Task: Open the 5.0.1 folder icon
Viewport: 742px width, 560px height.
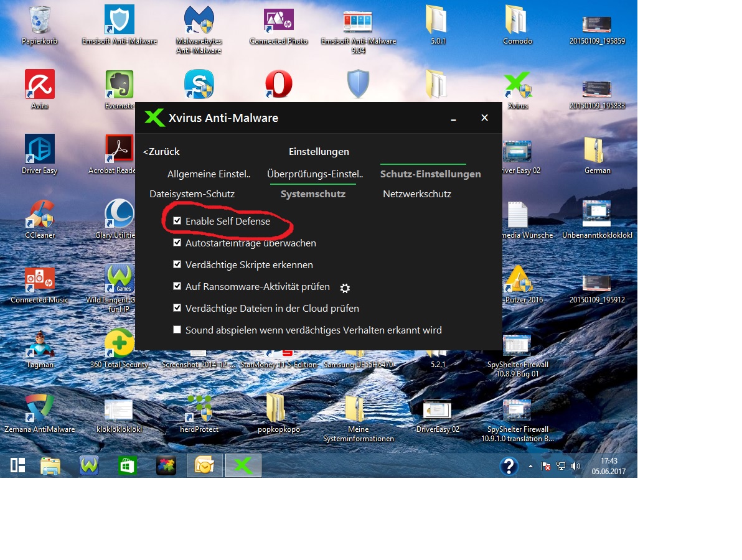Action: click(x=436, y=20)
